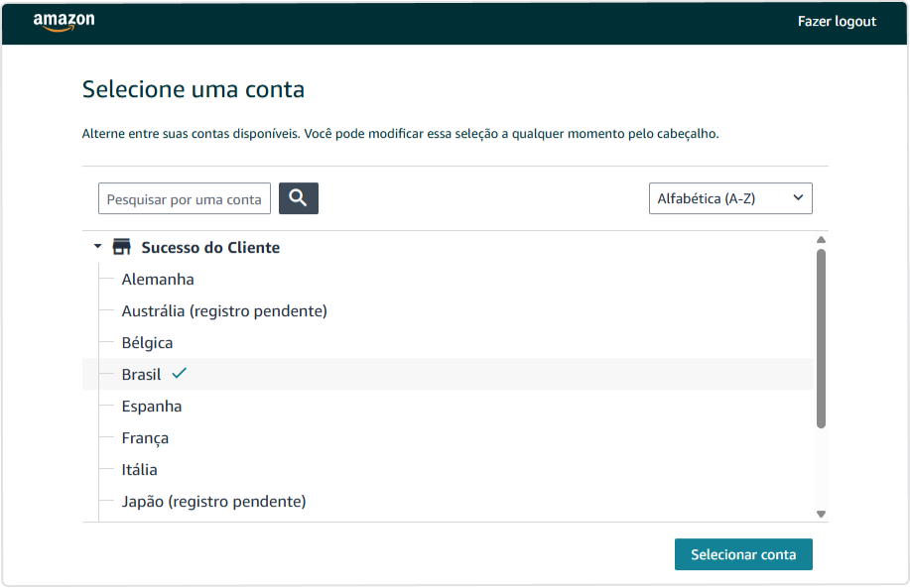Viewport: 910px width, 588px height.
Task: Click the store icon beside Sucesso do Cliente
Action: 121,247
